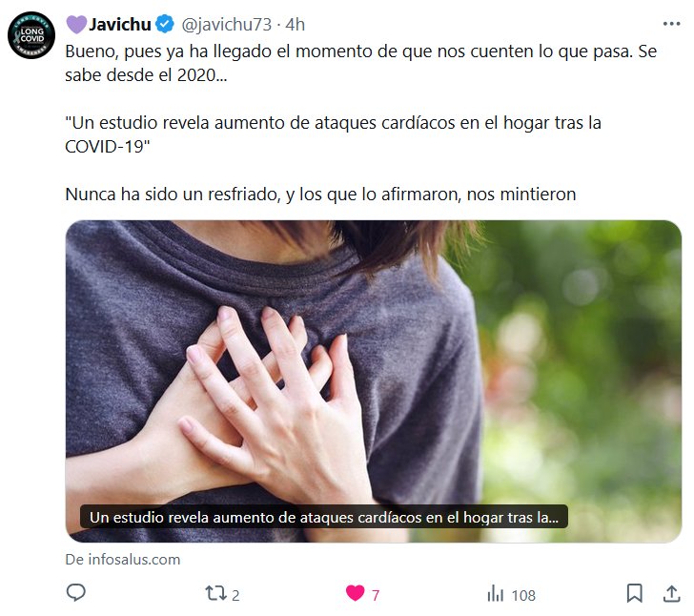Screen dimensions: 694x616
Task: Open the view analytics bar-chart icon
Action: pos(496,593)
